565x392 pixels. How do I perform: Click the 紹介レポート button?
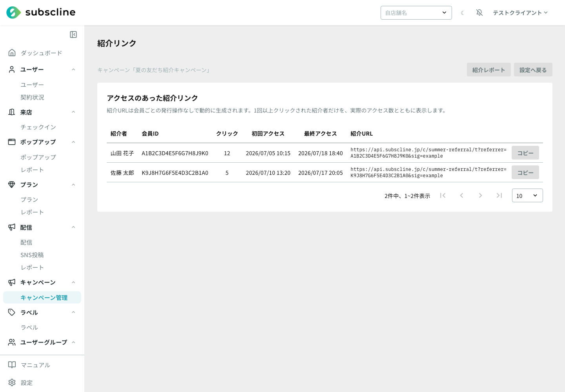click(489, 70)
